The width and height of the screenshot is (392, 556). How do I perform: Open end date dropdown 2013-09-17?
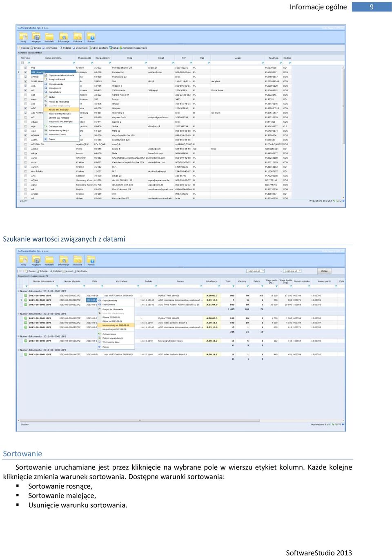point(299,271)
